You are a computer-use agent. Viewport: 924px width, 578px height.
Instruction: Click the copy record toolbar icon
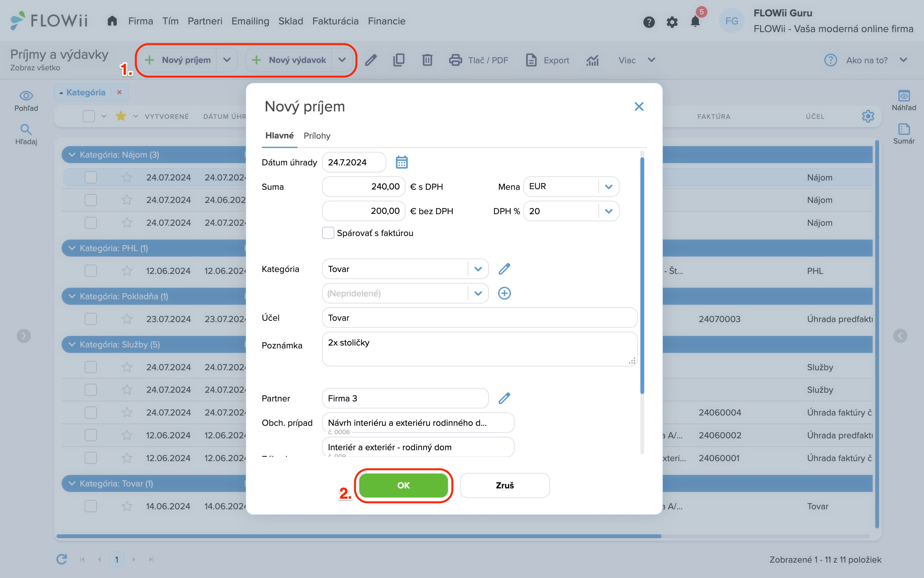pyautogui.click(x=398, y=60)
